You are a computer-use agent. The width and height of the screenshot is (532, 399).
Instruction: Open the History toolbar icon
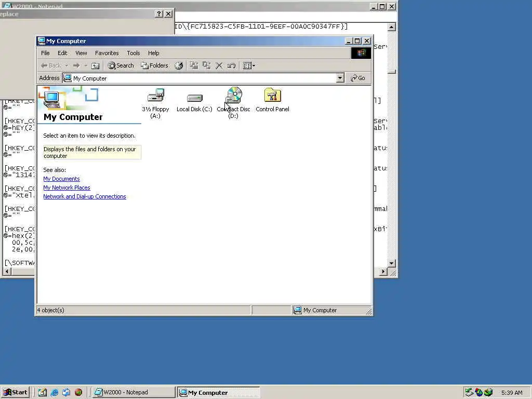click(179, 65)
